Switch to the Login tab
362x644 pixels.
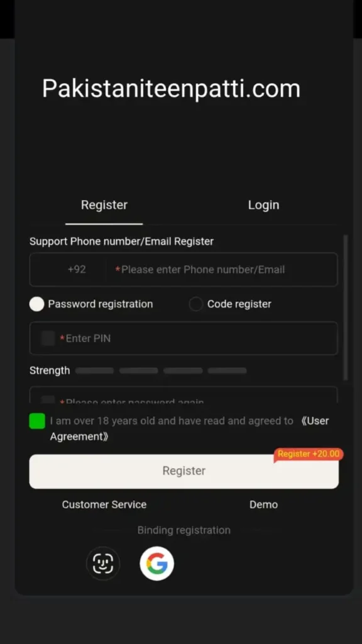click(x=263, y=205)
